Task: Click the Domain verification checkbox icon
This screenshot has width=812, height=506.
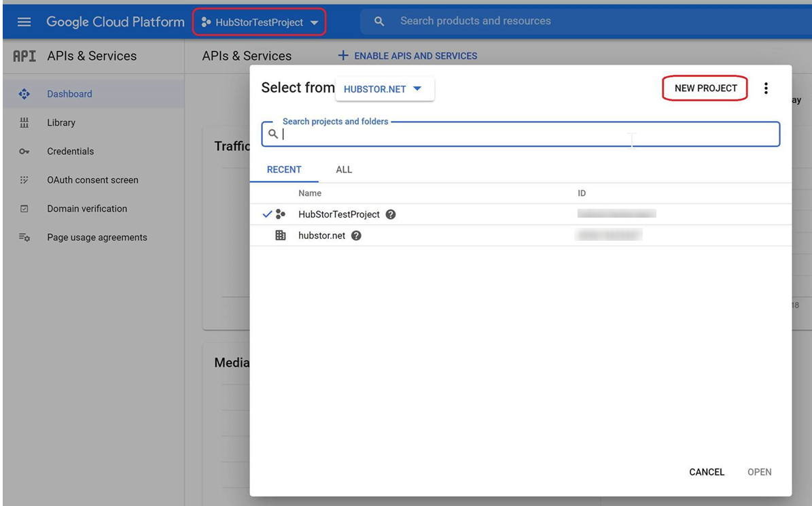Action: click(x=24, y=209)
